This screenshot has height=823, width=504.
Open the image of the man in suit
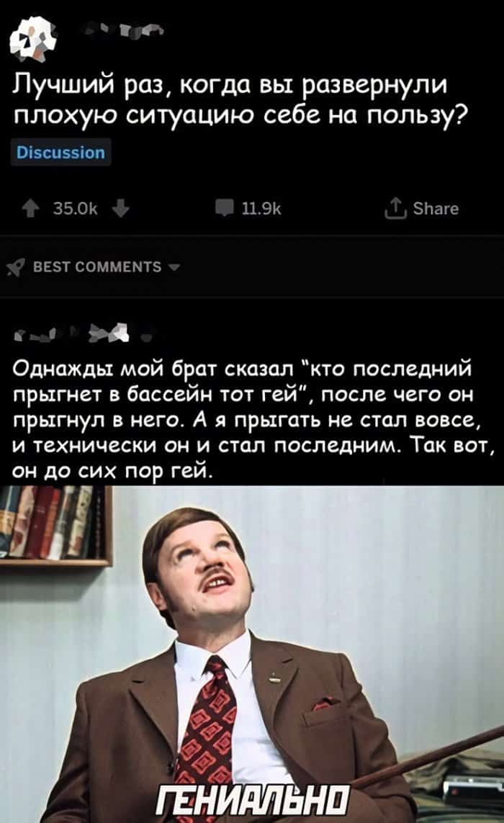(x=252, y=654)
